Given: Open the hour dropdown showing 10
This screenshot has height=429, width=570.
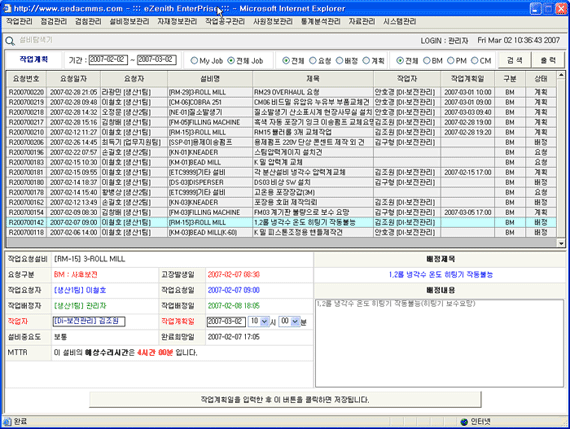Looking at the screenshot, I should [259, 321].
